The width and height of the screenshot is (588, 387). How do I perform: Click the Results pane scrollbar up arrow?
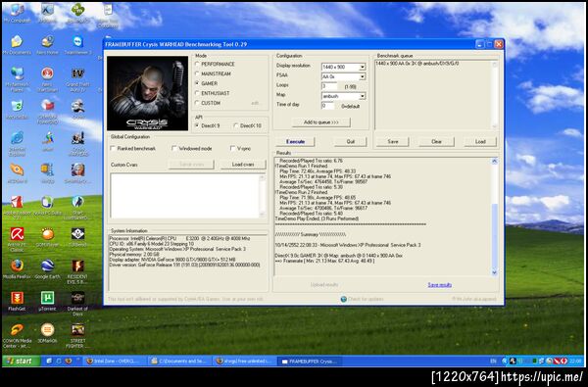(x=494, y=162)
